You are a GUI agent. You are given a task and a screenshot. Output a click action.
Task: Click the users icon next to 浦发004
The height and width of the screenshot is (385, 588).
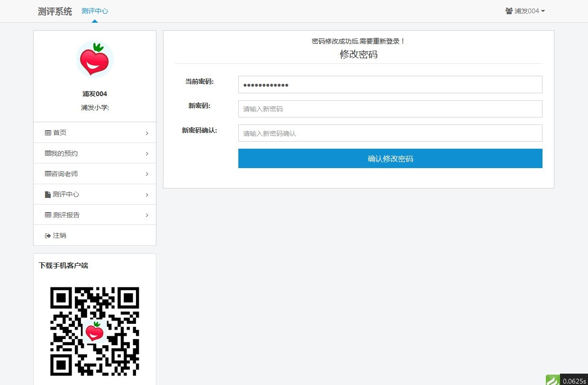click(x=509, y=11)
